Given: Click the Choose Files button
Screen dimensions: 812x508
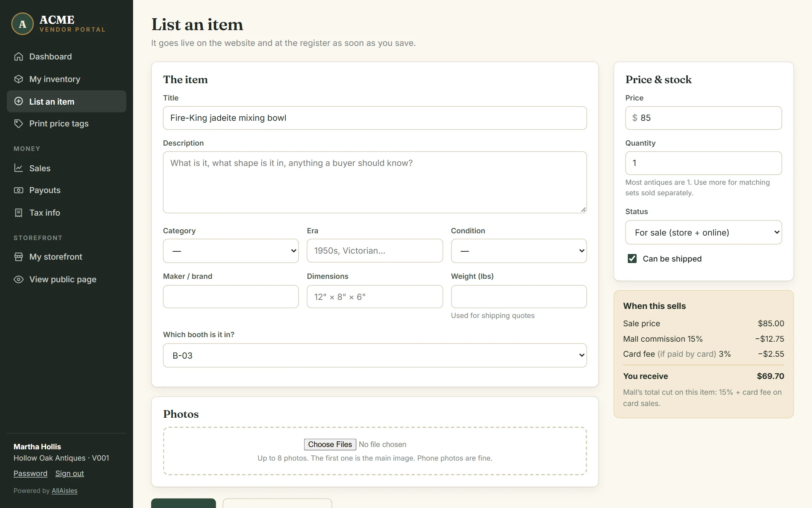Looking at the screenshot, I should (330, 444).
